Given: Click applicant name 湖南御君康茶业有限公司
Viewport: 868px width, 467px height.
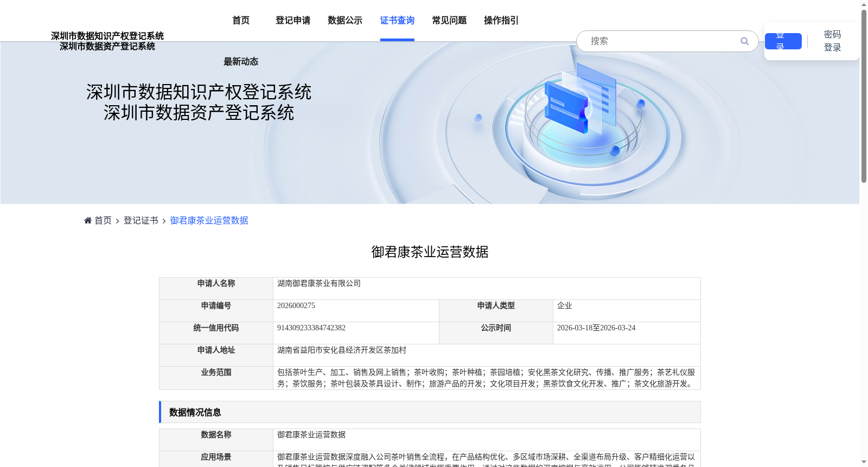Looking at the screenshot, I should [x=319, y=284].
